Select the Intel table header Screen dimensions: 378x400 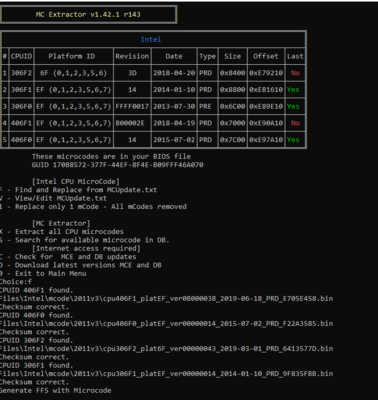151,39
